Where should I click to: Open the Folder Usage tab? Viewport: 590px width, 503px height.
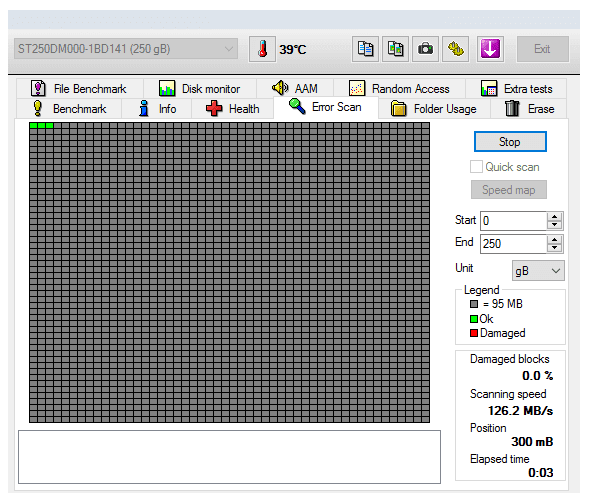434,109
